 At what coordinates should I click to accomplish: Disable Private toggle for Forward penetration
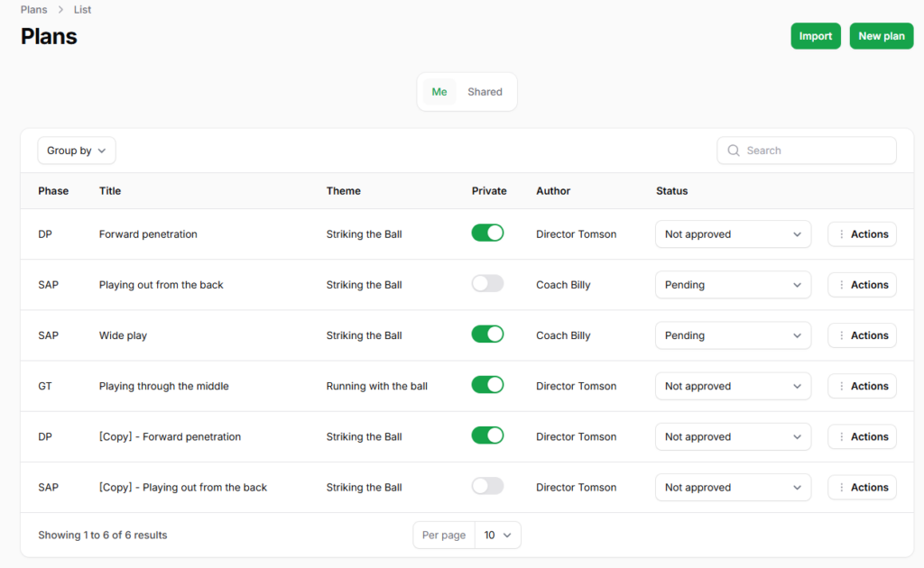click(x=487, y=234)
